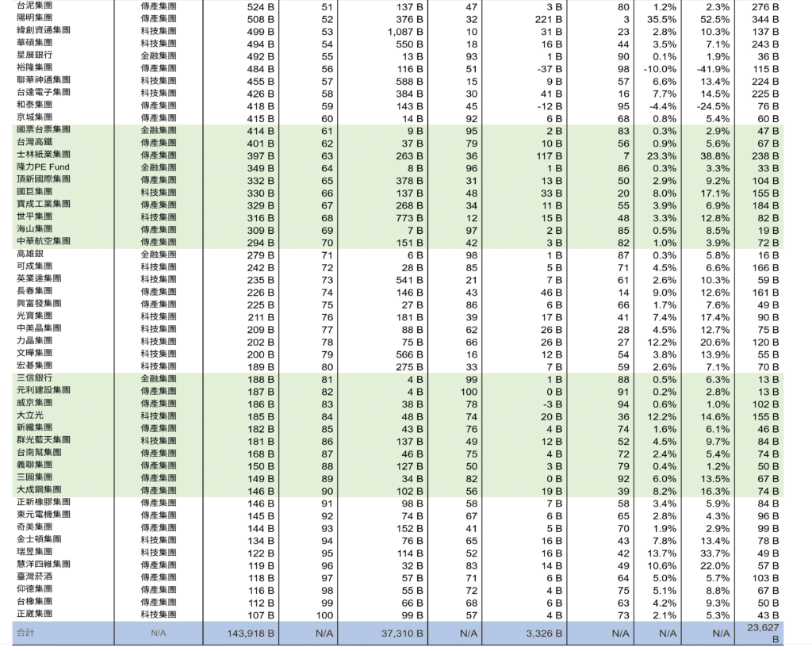
Task: Select the 傳產集團 type cell for 奇美集團
Action: click(x=159, y=528)
